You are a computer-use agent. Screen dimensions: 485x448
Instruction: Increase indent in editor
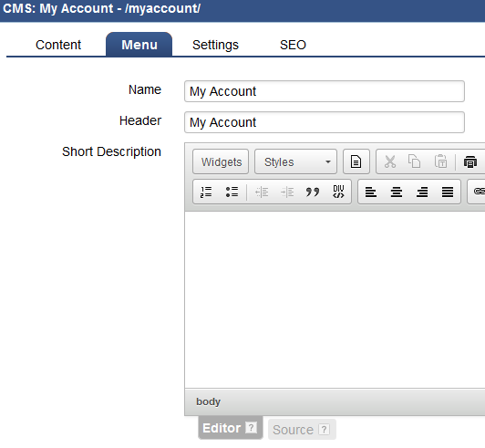coord(287,192)
